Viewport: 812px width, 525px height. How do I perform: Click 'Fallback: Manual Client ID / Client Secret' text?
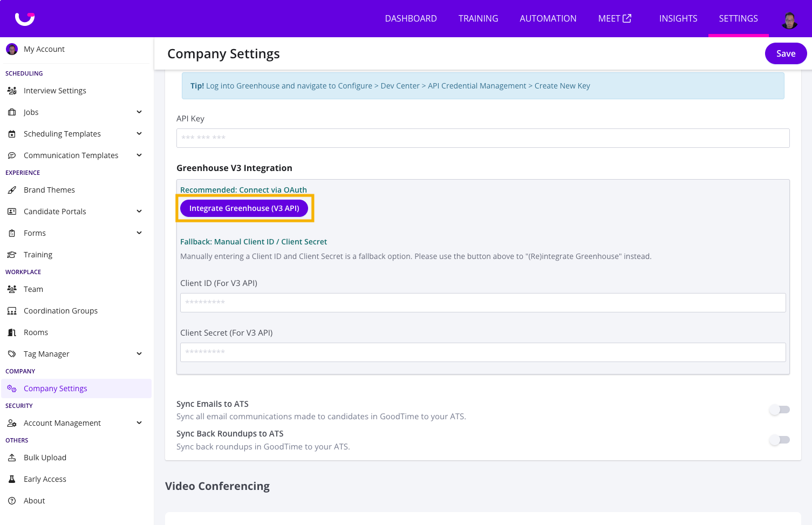pyautogui.click(x=254, y=242)
